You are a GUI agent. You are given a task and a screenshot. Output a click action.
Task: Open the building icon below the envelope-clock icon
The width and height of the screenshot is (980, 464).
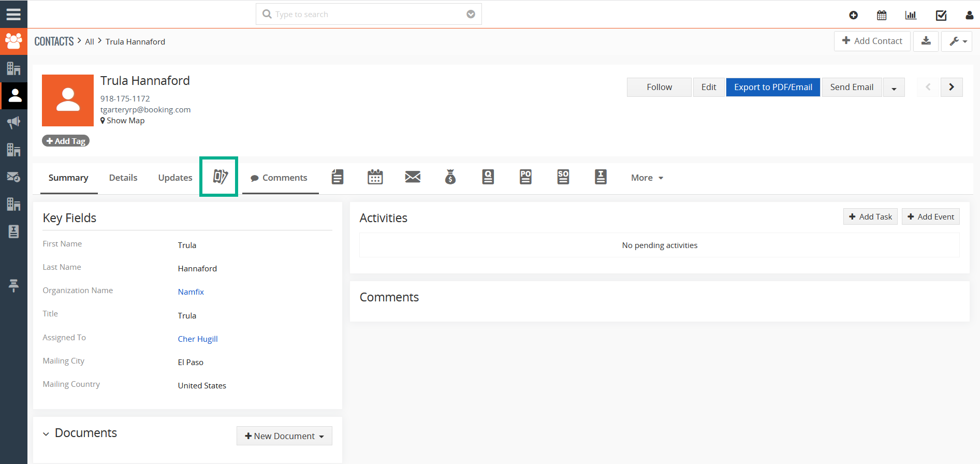pyautogui.click(x=13, y=204)
